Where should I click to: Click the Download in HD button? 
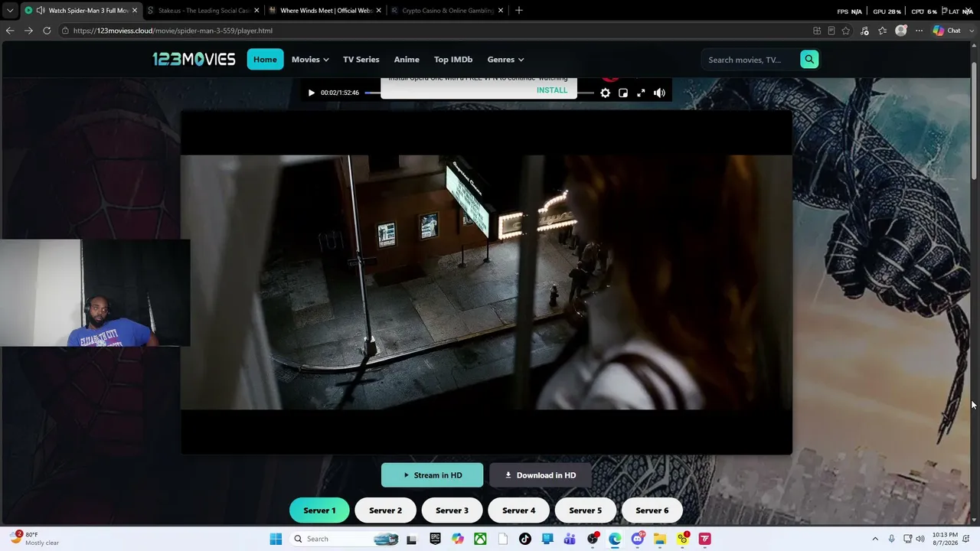[541, 475]
